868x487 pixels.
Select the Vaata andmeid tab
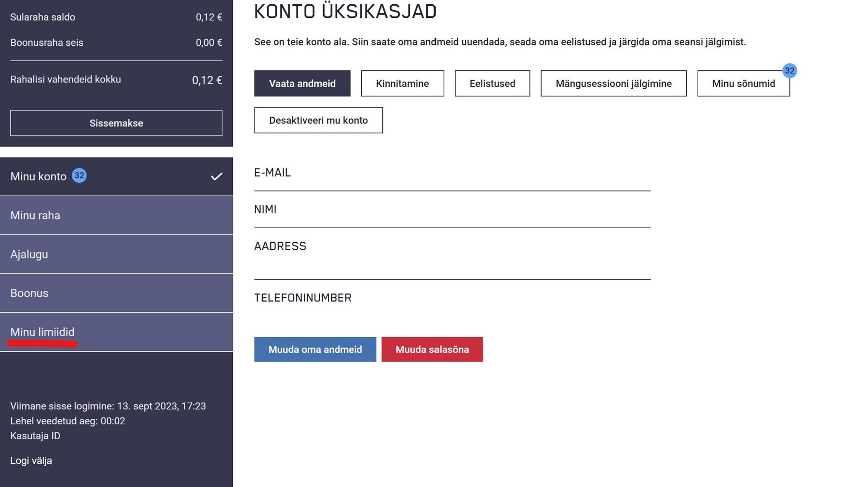point(302,83)
